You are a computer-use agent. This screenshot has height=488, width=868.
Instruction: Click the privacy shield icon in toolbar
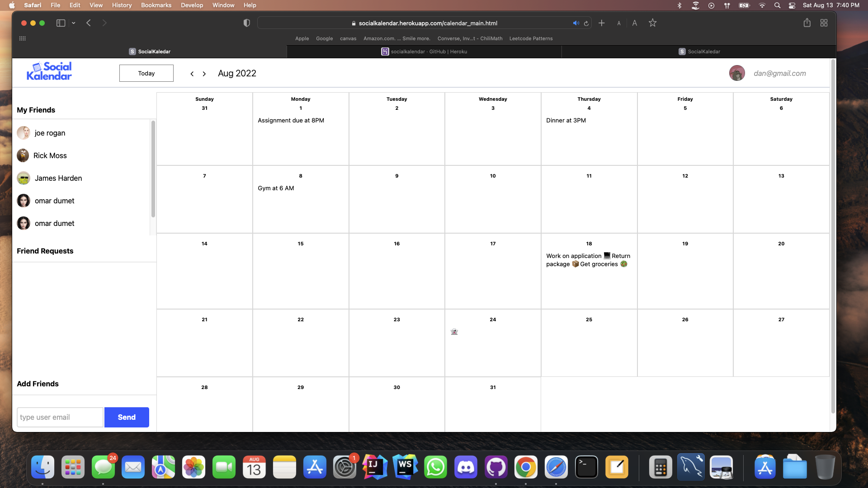coord(247,23)
